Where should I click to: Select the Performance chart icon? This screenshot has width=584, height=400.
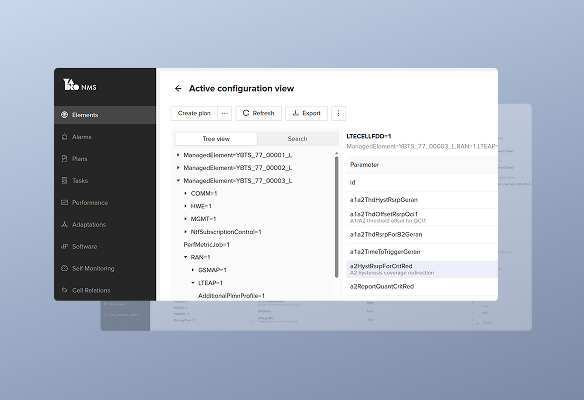(64, 203)
